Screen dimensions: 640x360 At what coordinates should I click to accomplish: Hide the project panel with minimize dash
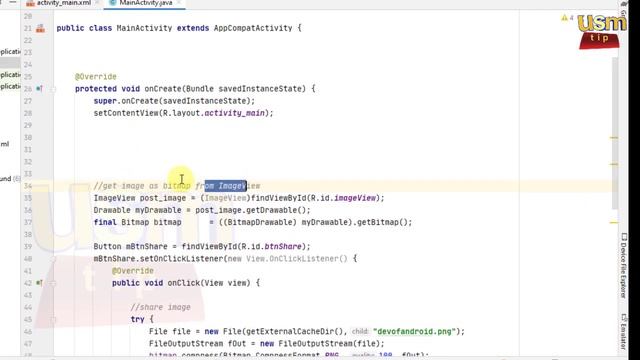click(x=13, y=2)
